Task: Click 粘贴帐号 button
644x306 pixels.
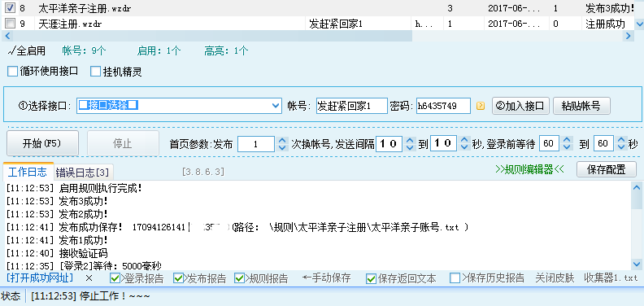Action: (x=582, y=106)
